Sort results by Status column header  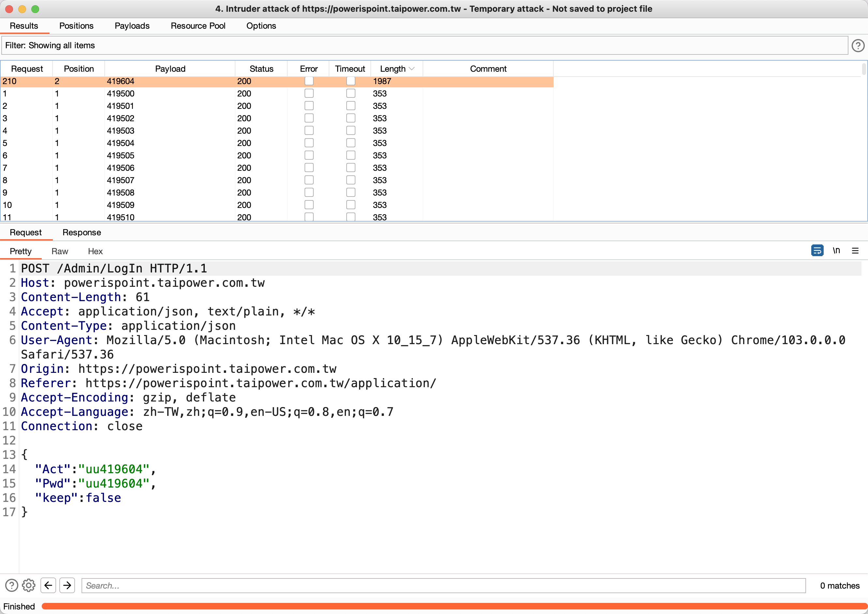261,69
